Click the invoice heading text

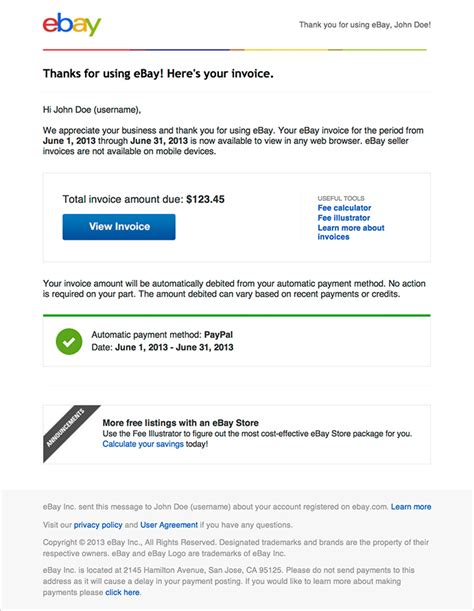point(158,74)
